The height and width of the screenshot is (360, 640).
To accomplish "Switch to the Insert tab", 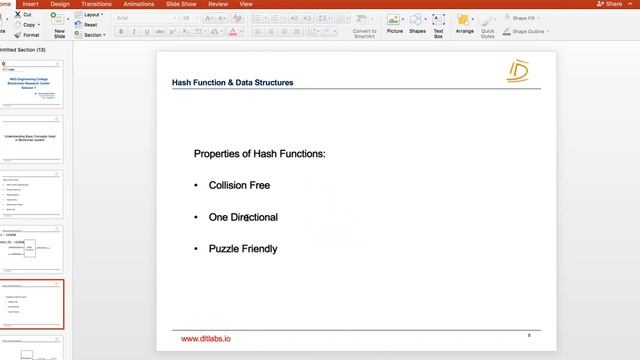I will tap(30, 4).
